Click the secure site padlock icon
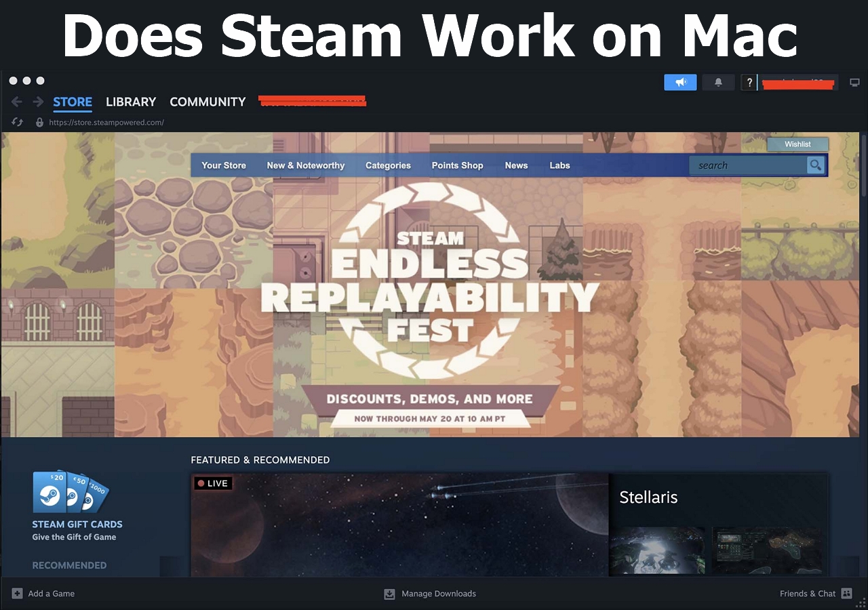Image resolution: width=868 pixels, height=610 pixels. pos(38,122)
